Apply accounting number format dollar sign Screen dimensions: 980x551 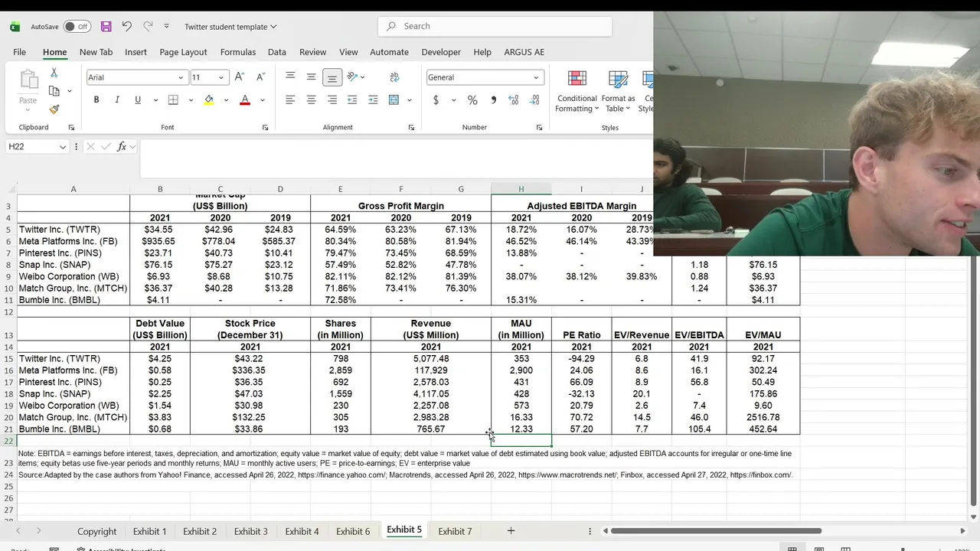click(436, 100)
